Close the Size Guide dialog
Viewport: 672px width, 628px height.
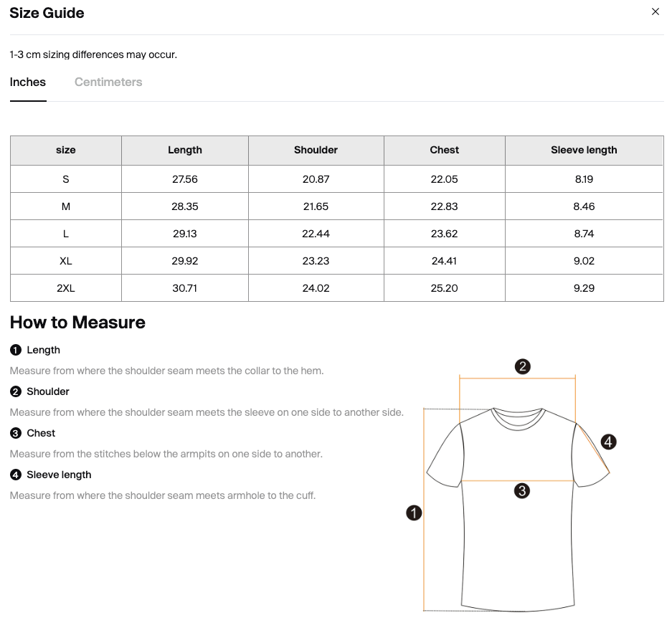pyautogui.click(x=655, y=12)
